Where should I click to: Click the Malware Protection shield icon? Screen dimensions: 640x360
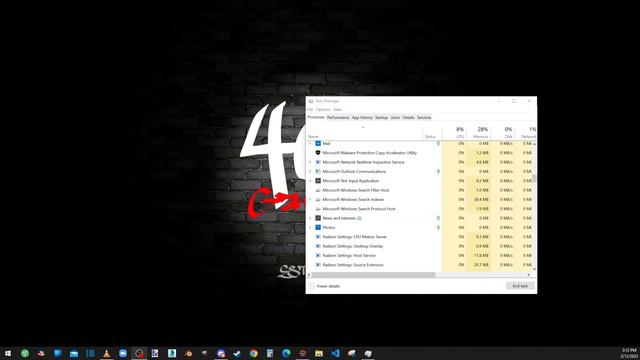[318, 153]
